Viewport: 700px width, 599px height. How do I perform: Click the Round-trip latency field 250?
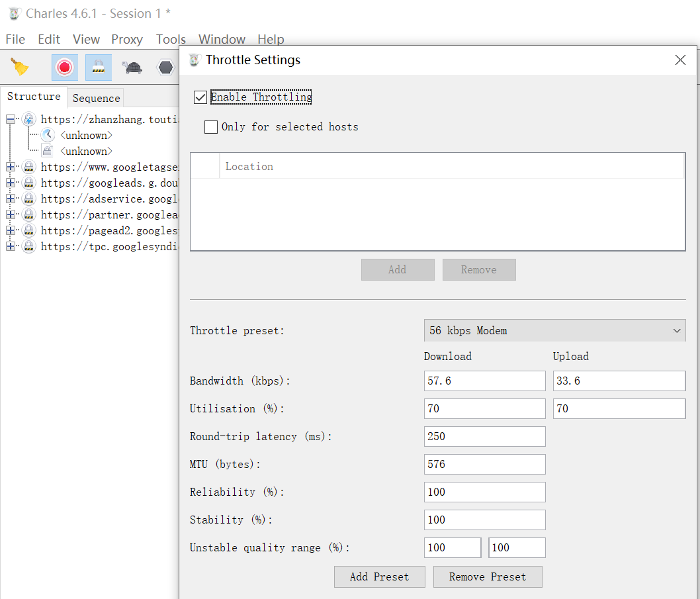484,436
